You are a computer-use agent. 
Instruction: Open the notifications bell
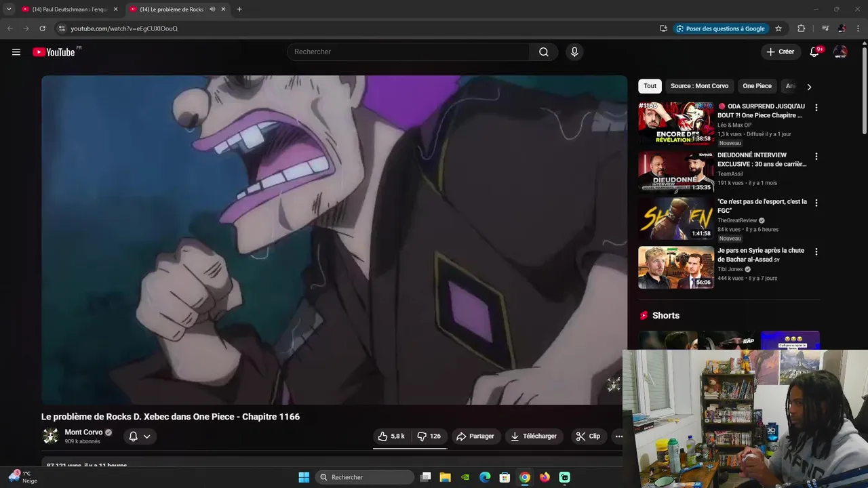pyautogui.click(x=814, y=52)
